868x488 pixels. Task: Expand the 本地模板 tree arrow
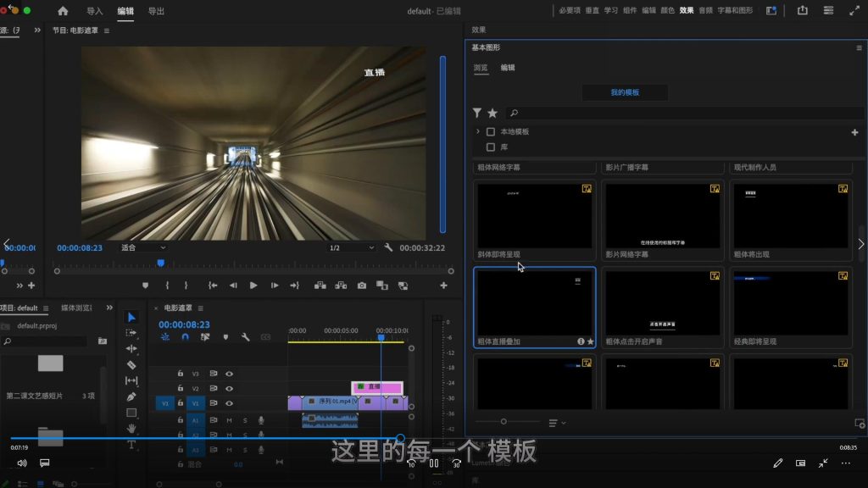478,132
